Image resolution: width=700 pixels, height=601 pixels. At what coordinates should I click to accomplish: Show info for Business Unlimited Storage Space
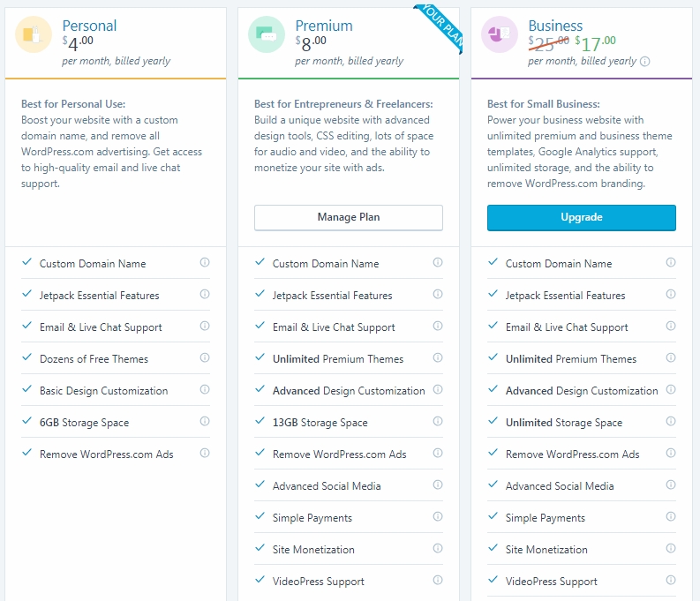[x=671, y=422]
